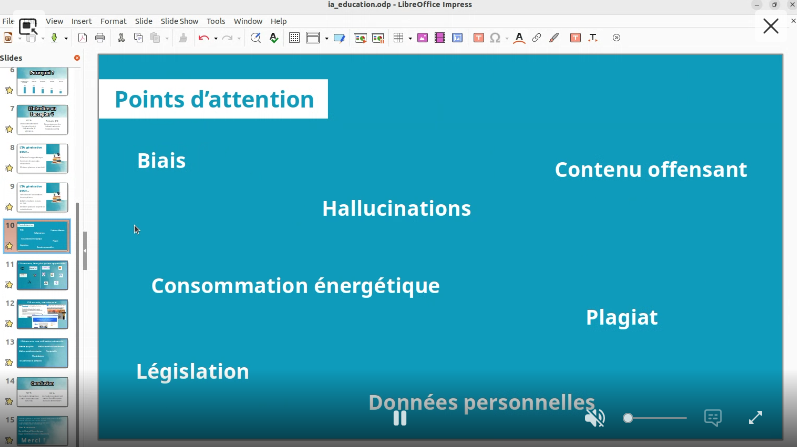Viewport: 797px width, 447px height.
Task: Open the Undo history dropdown arrow
Action: coord(216,38)
